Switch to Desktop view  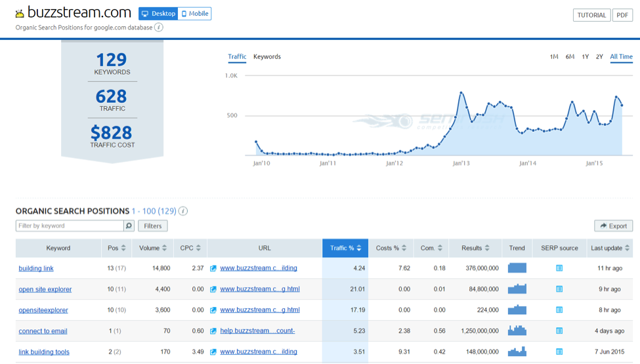pyautogui.click(x=158, y=14)
